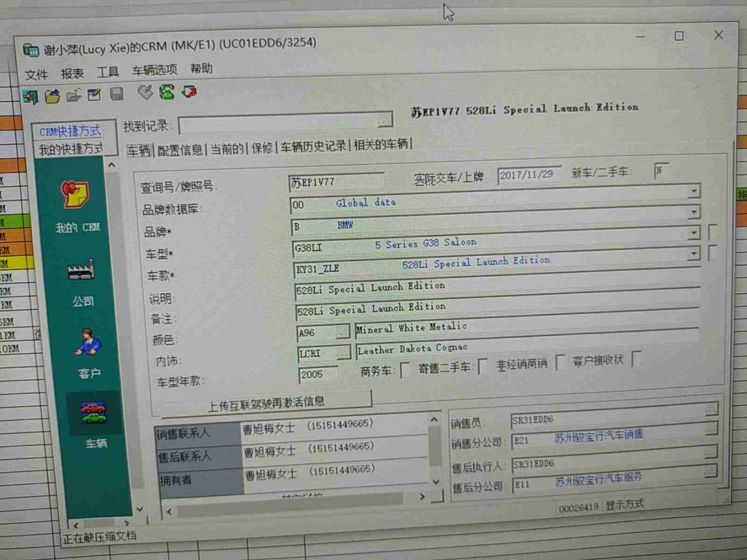
Task: Click contacts list vertical scrollbar down arrow
Action: (435, 482)
